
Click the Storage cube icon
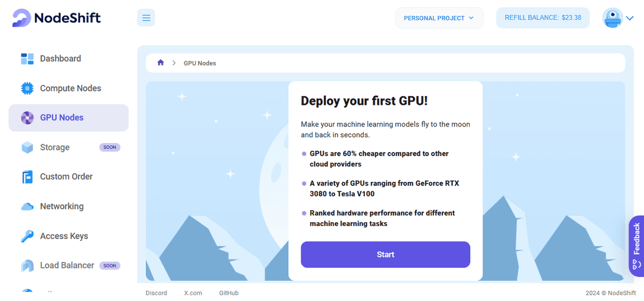[x=27, y=147]
